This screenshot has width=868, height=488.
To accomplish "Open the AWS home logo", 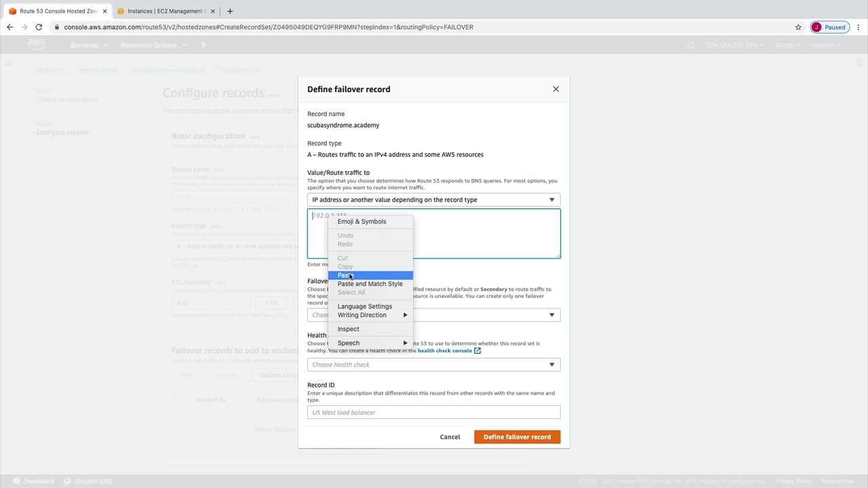I will coord(37,45).
